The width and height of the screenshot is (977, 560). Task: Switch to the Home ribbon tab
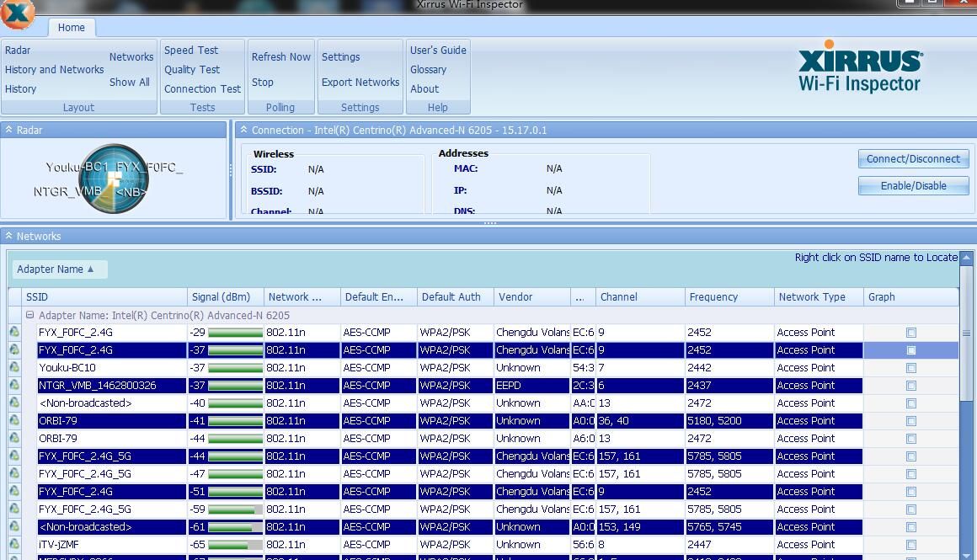point(71,28)
